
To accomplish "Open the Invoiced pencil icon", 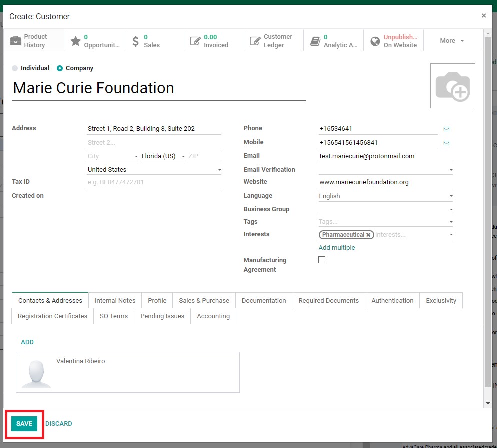I will click(x=195, y=41).
